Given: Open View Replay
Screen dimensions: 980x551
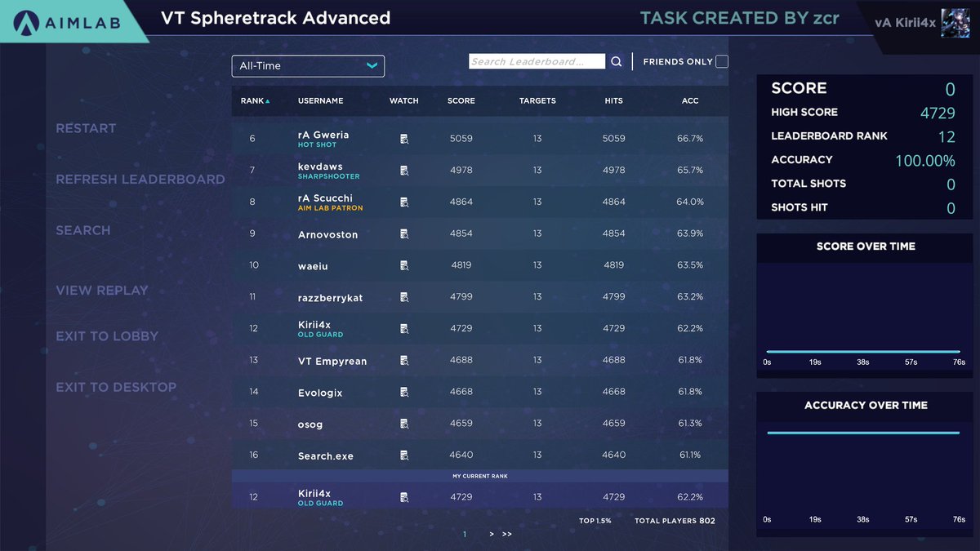Looking at the screenshot, I should pos(102,291).
